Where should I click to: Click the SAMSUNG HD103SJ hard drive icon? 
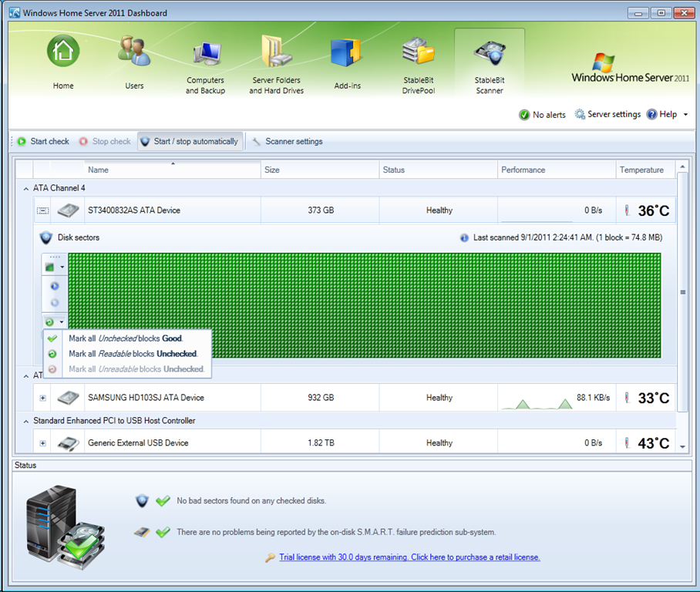tap(68, 398)
